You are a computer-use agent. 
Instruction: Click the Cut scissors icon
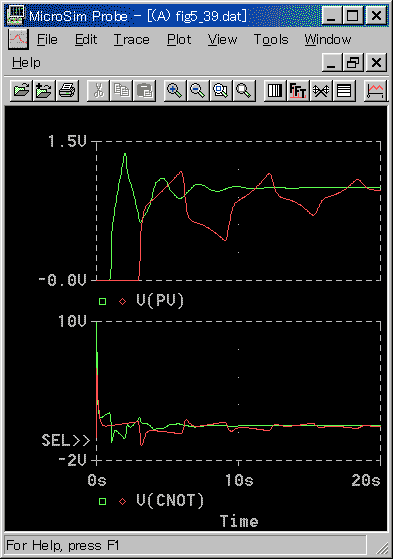click(98, 91)
